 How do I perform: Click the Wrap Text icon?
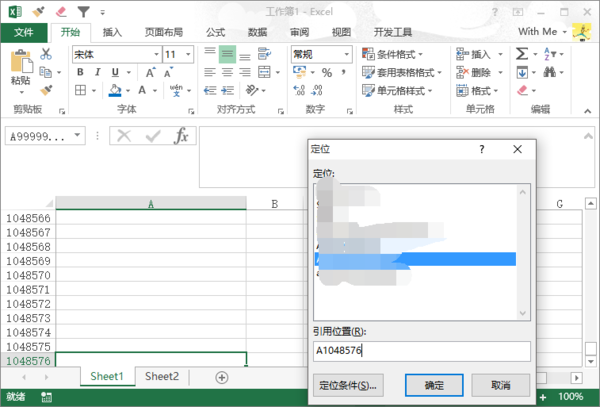[x=264, y=54]
